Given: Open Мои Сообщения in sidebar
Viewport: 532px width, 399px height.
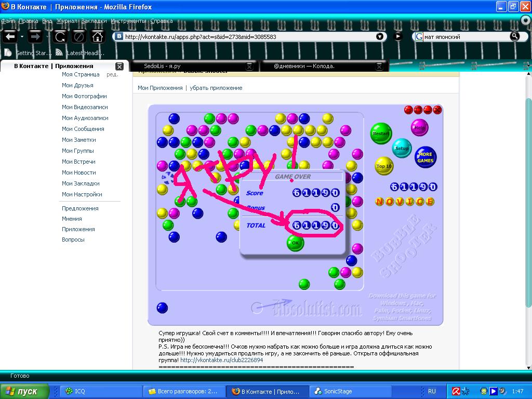Looking at the screenshot, I should pyautogui.click(x=83, y=129).
